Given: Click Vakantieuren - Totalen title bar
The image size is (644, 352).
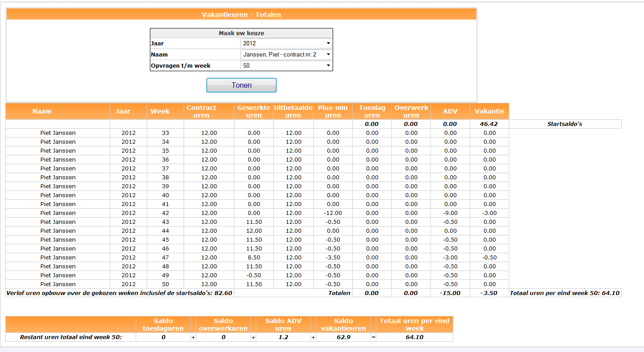Looking at the screenshot, I should 241,15.
